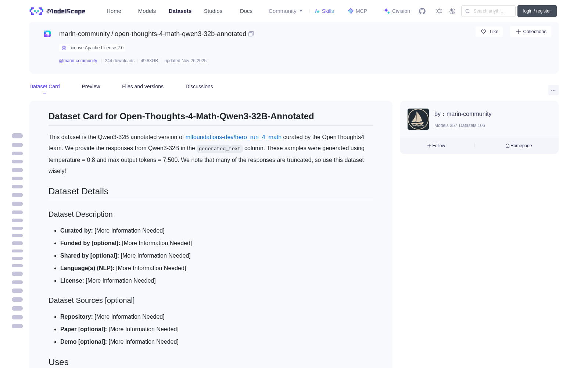The height and width of the screenshot is (368, 588).
Task: Click the 'Uses' heading
Action: [58, 362]
